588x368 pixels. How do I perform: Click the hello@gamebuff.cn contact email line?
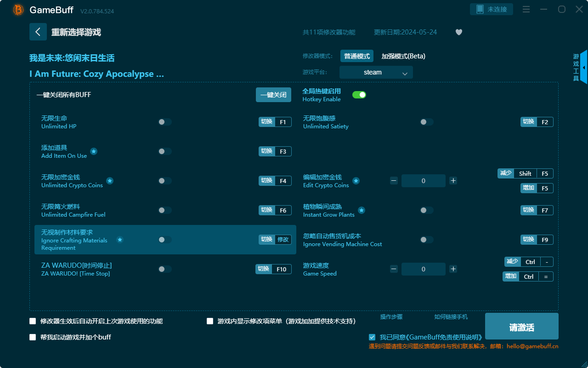tap(464, 346)
